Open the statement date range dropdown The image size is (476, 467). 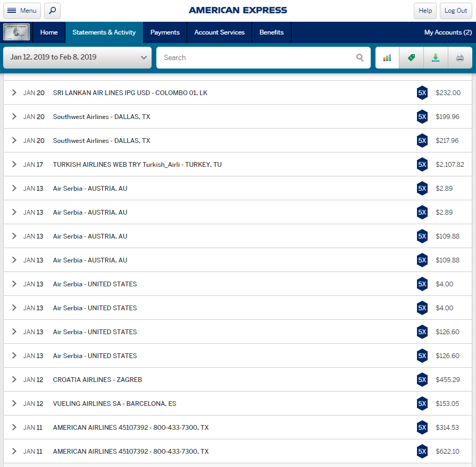(x=77, y=57)
